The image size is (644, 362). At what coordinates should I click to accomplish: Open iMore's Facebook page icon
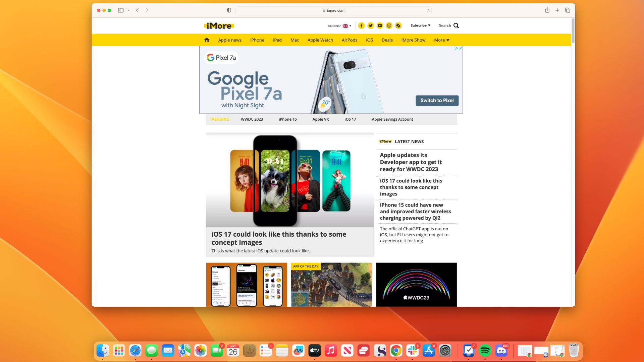(x=361, y=25)
